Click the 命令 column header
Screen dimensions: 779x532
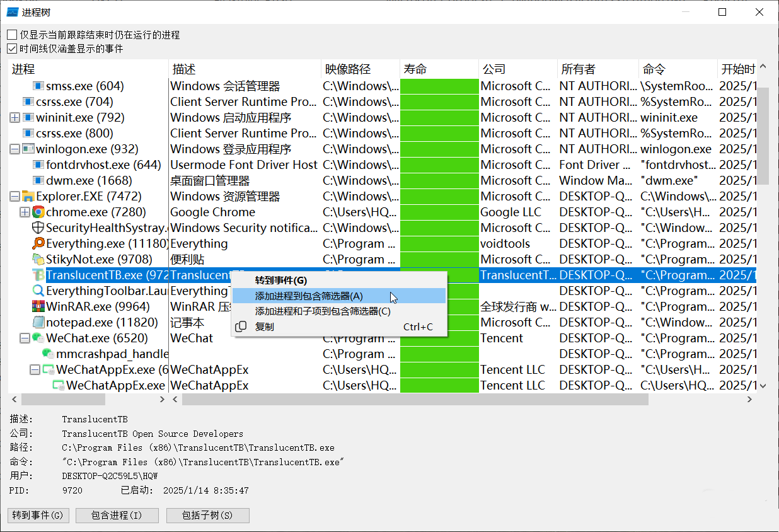point(678,69)
